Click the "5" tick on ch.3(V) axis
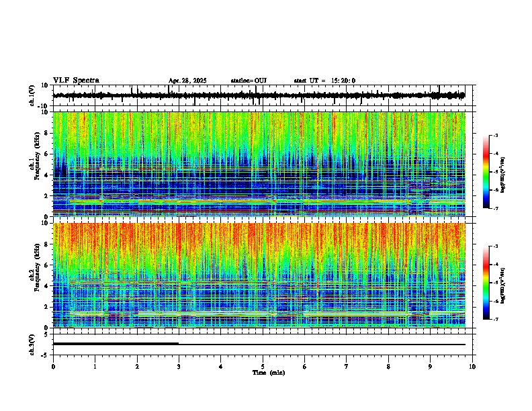Screen dimensions: 532x411 [46, 334]
